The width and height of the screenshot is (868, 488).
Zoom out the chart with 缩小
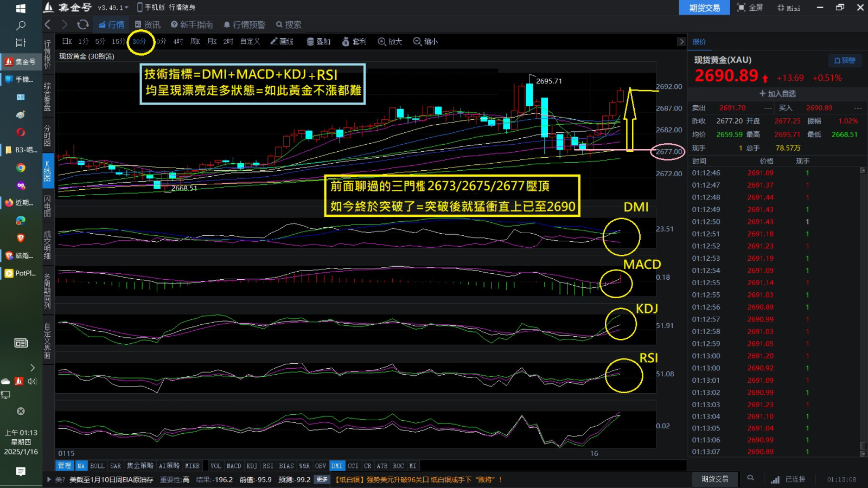point(425,41)
